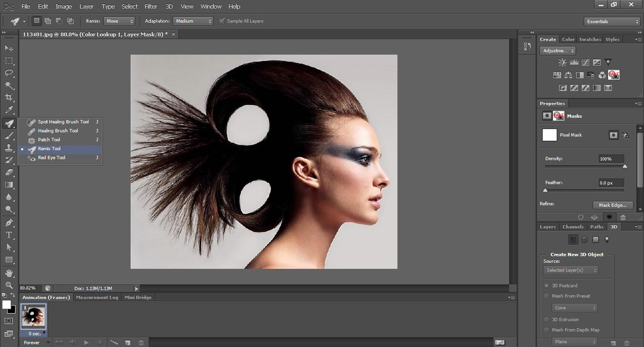Toggle Sample All Layers checkbox
The image size is (644, 347).
tap(222, 21)
